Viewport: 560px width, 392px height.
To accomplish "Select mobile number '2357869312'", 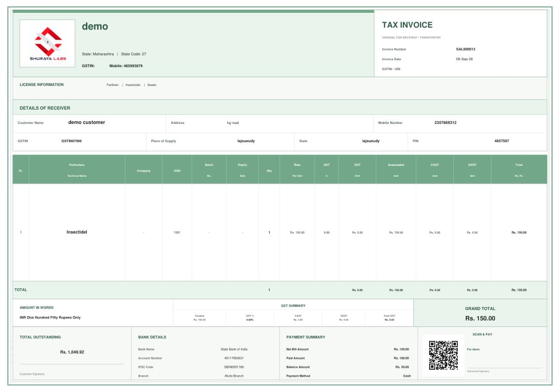I will pyautogui.click(x=445, y=123).
